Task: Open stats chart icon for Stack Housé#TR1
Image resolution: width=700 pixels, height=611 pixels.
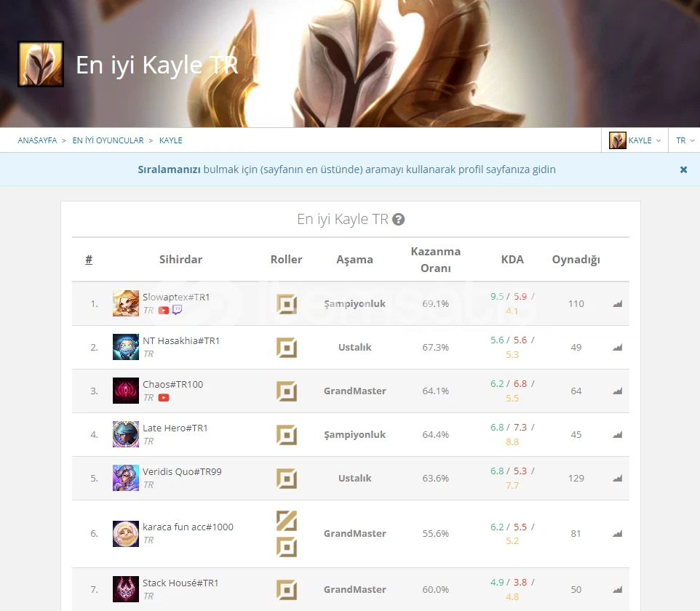Action: [x=617, y=590]
